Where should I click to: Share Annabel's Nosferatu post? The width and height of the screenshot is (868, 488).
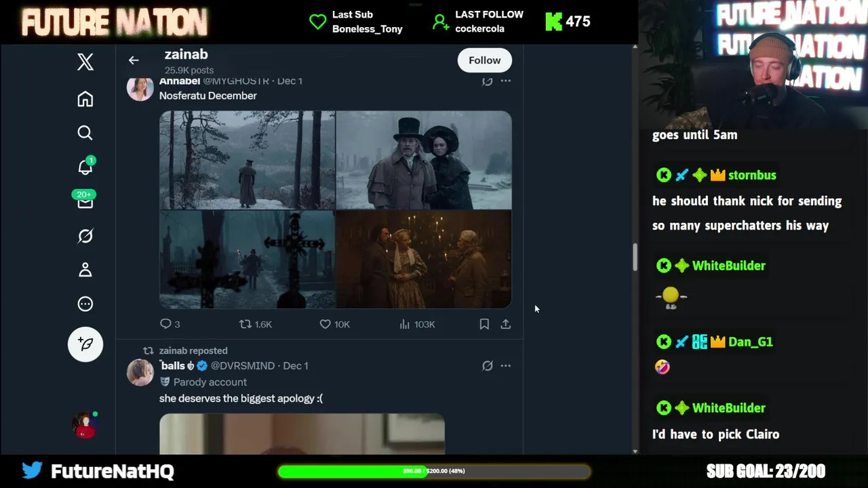(505, 324)
